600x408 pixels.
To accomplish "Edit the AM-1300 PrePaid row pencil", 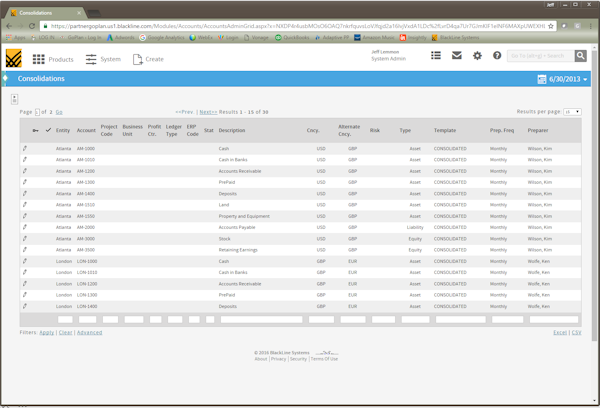I will pos(25,182).
